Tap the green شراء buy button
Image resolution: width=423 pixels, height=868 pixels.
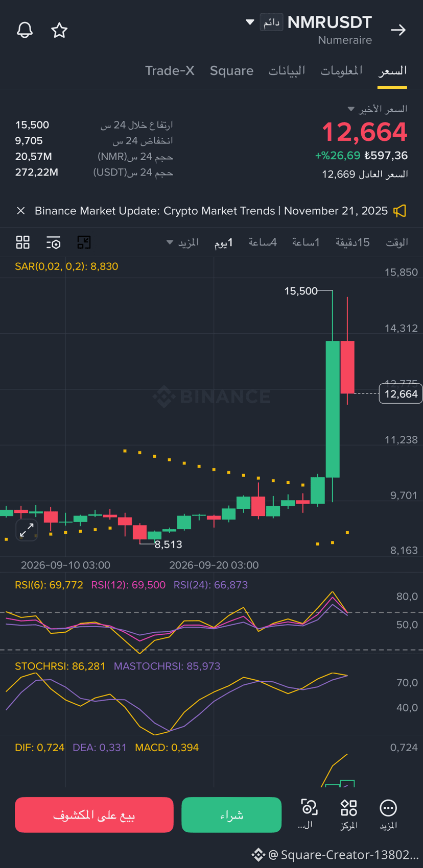(231, 815)
